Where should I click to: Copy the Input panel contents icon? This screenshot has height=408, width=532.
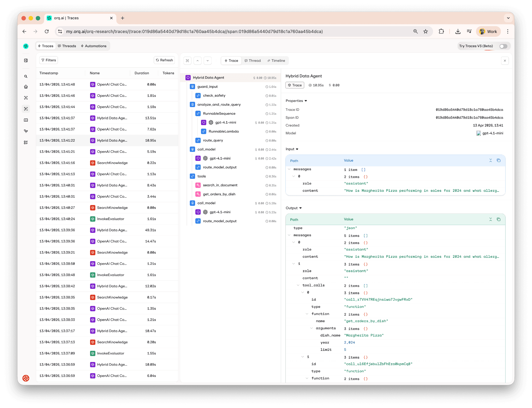[x=498, y=161]
